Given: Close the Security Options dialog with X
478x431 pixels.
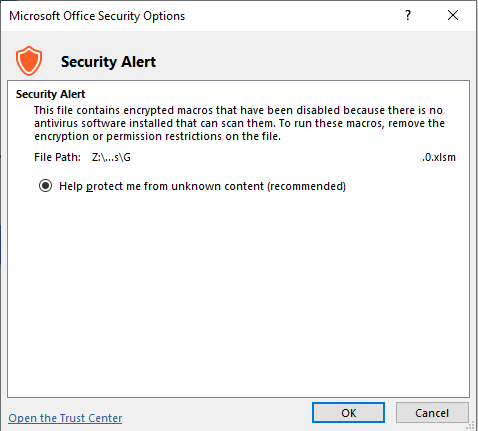Looking at the screenshot, I should tap(453, 15).
